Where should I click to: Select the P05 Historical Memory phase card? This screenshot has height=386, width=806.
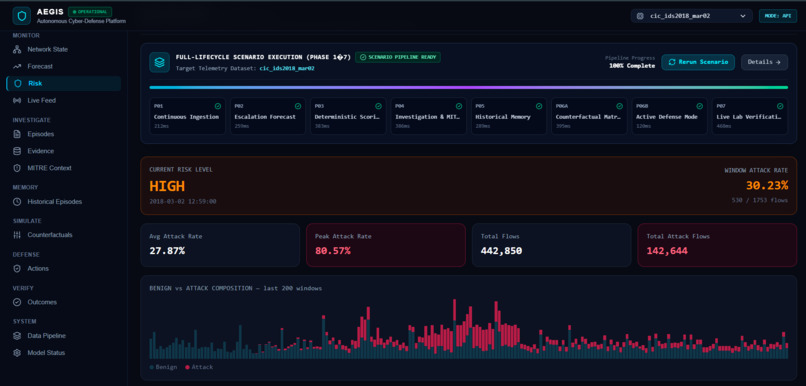click(x=509, y=116)
